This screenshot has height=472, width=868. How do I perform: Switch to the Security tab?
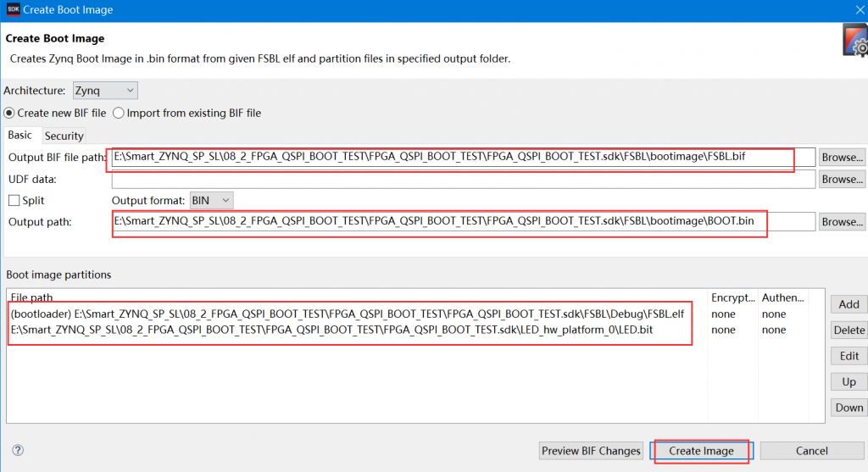pyautogui.click(x=64, y=136)
